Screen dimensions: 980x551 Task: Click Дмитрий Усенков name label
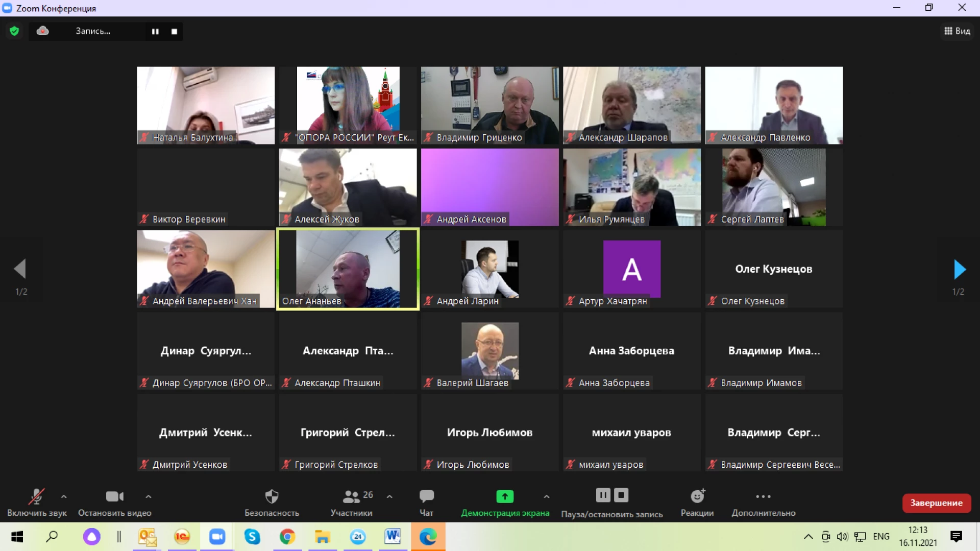(183, 464)
